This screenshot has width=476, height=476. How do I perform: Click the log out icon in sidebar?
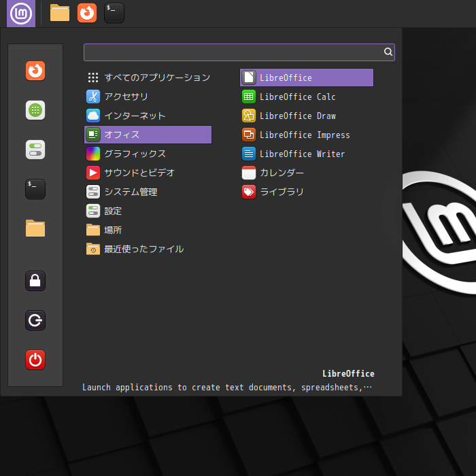coord(35,320)
